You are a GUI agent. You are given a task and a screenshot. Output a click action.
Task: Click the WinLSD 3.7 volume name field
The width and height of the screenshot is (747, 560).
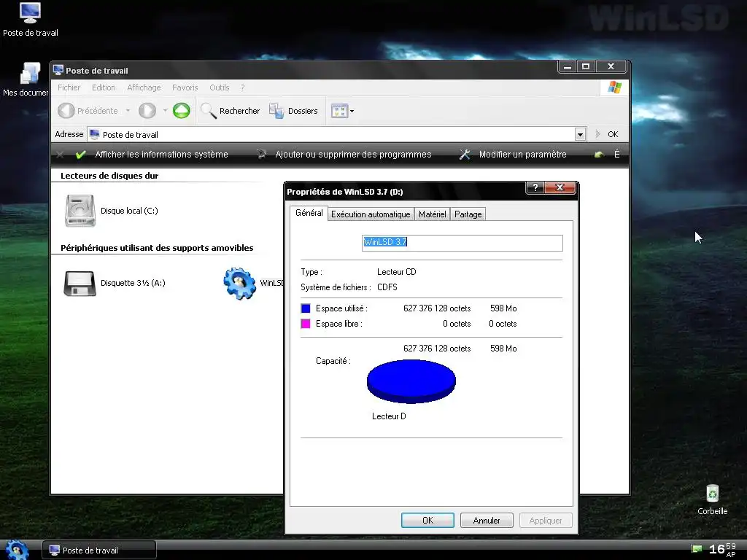(462, 242)
